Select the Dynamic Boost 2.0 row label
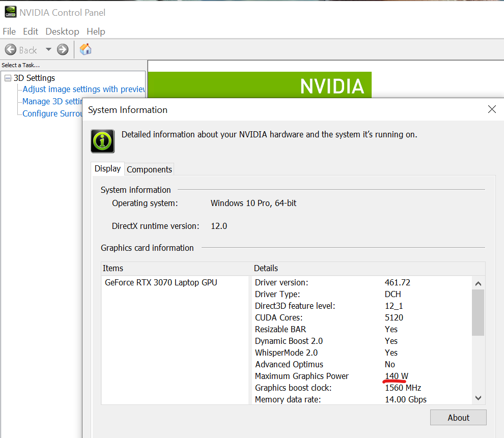504x438 pixels. (x=289, y=341)
